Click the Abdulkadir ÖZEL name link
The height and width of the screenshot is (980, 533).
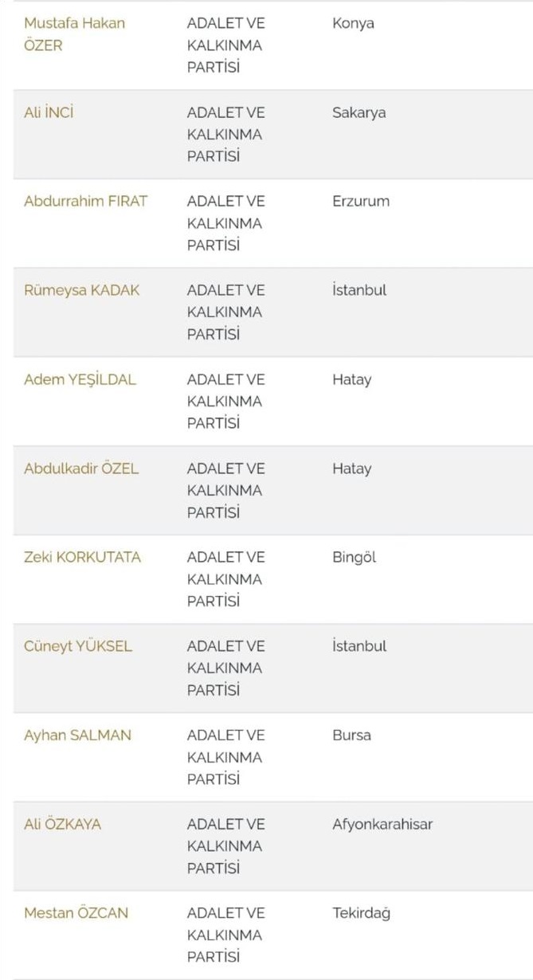(x=81, y=468)
